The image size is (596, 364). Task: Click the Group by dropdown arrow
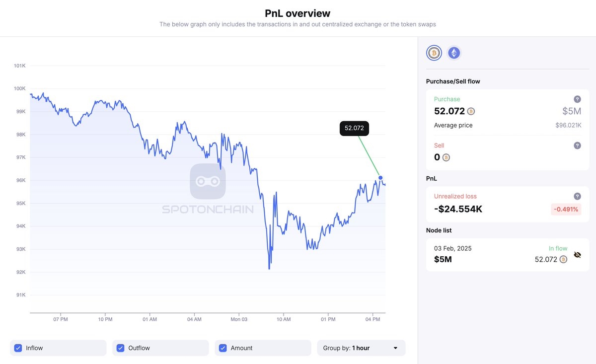(x=395, y=348)
